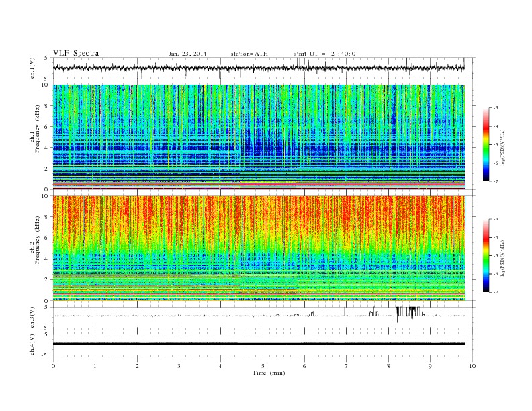Image resolution: width=532 pixels, height=411 pixels.
Task: Click the "Time (min)" x-axis label
Action: coord(269,373)
